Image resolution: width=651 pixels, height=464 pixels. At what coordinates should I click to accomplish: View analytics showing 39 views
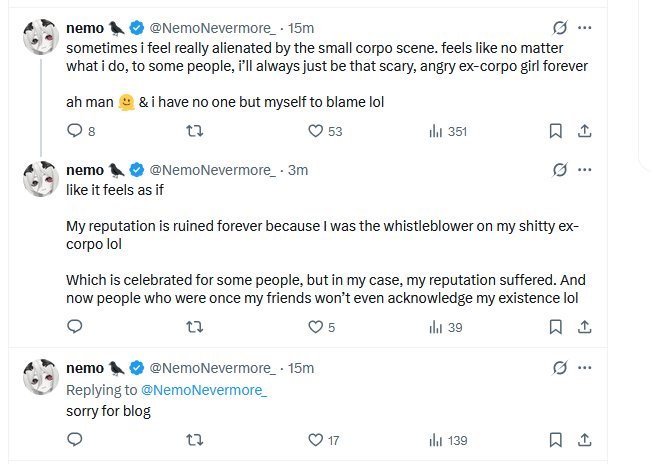[x=436, y=326]
